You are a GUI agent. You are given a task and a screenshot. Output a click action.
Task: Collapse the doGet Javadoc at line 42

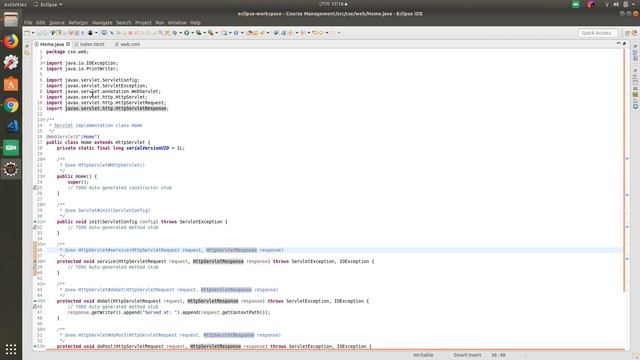(44, 284)
